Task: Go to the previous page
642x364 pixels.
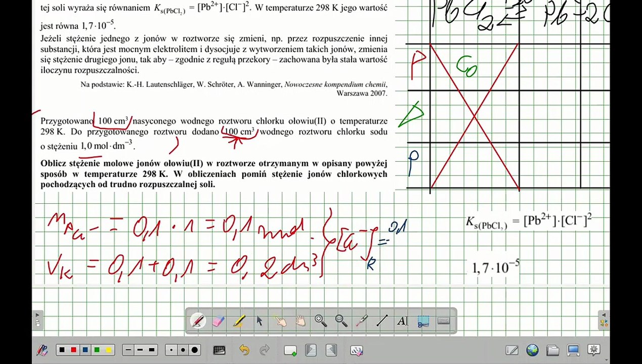Action: 311,350
